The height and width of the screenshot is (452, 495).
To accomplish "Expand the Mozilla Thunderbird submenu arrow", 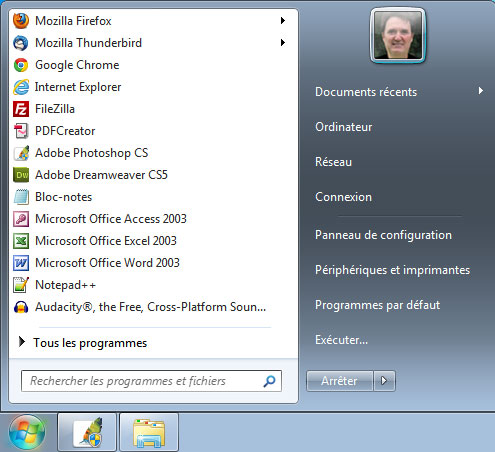I will tap(283, 43).
